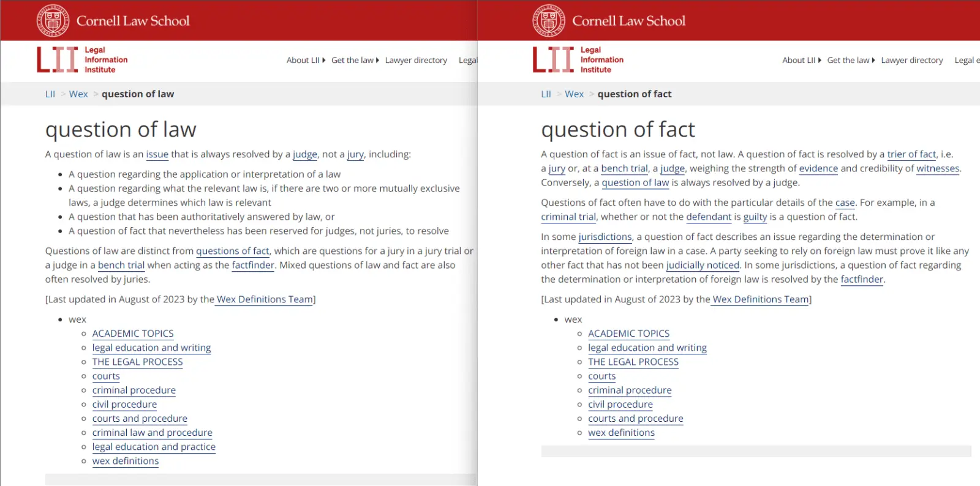
Task: Open ACADEMIC TOPICS on question of fact page
Action: click(x=629, y=334)
